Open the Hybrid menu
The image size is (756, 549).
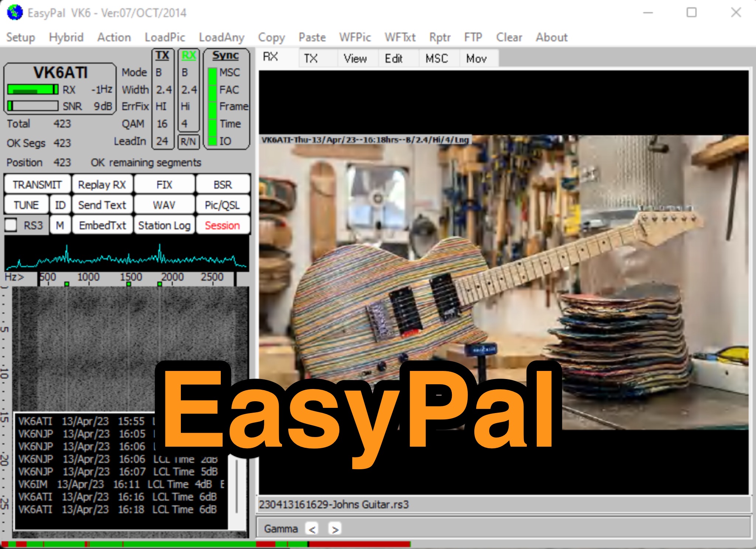point(66,37)
